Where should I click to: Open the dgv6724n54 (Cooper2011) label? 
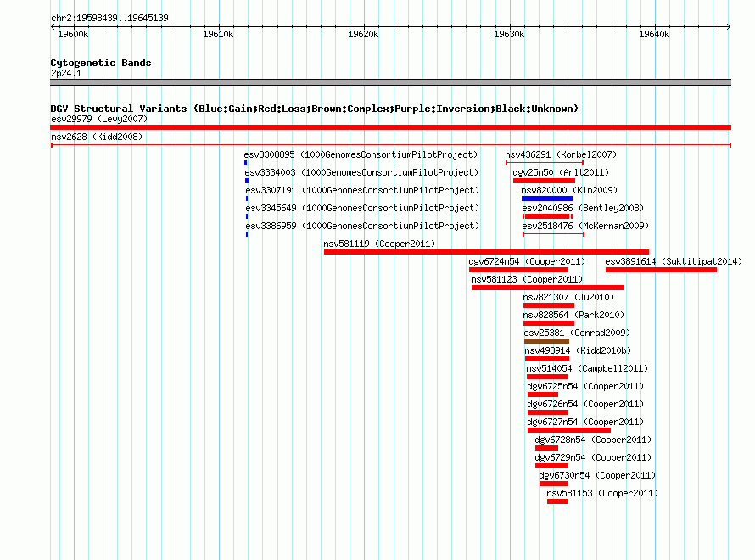click(x=527, y=261)
